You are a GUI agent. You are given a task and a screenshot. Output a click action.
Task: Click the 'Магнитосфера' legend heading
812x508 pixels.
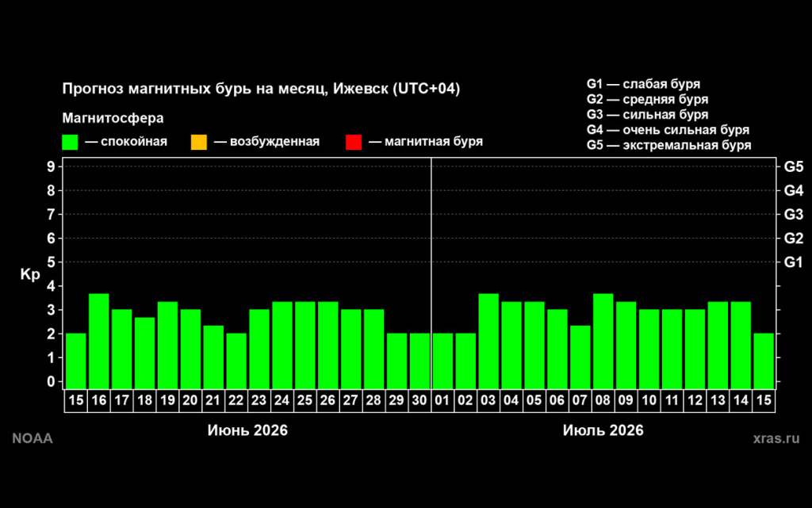pyautogui.click(x=113, y=118)
